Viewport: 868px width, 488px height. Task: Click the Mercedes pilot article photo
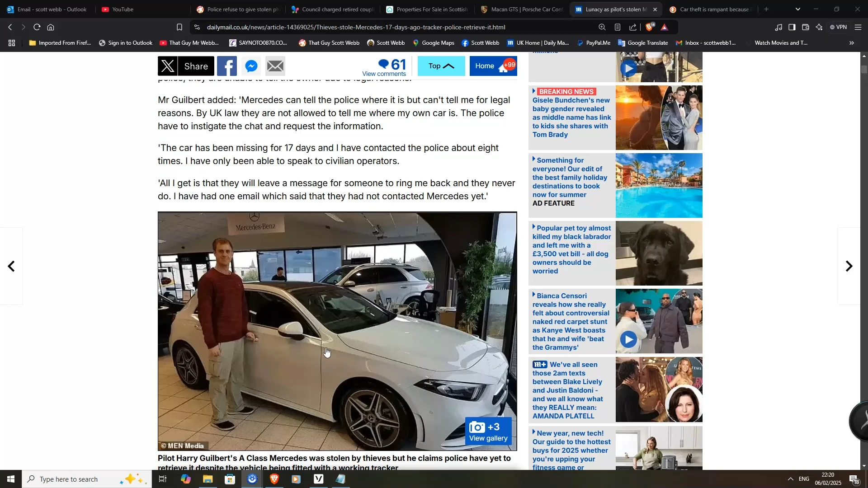tap(337, 331)
